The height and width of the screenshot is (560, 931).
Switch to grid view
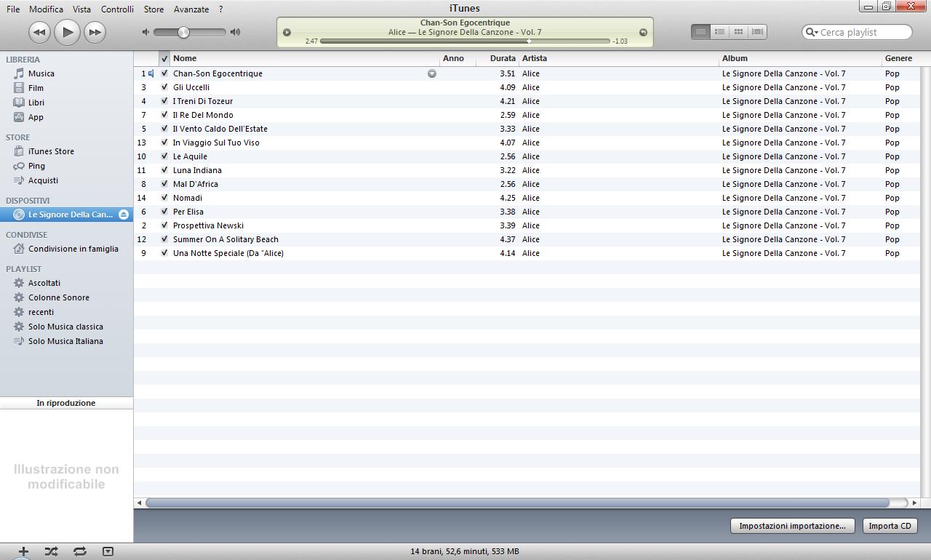(738, 32)
